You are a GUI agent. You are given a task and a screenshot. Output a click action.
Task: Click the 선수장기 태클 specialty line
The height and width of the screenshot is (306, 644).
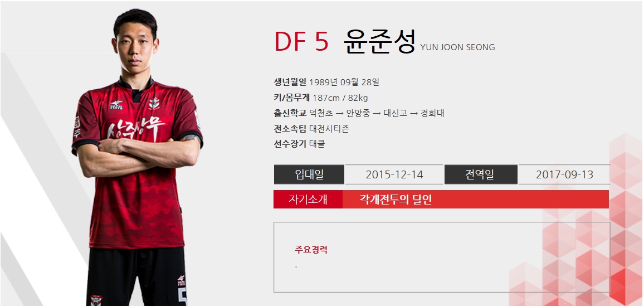pos(299,144)
